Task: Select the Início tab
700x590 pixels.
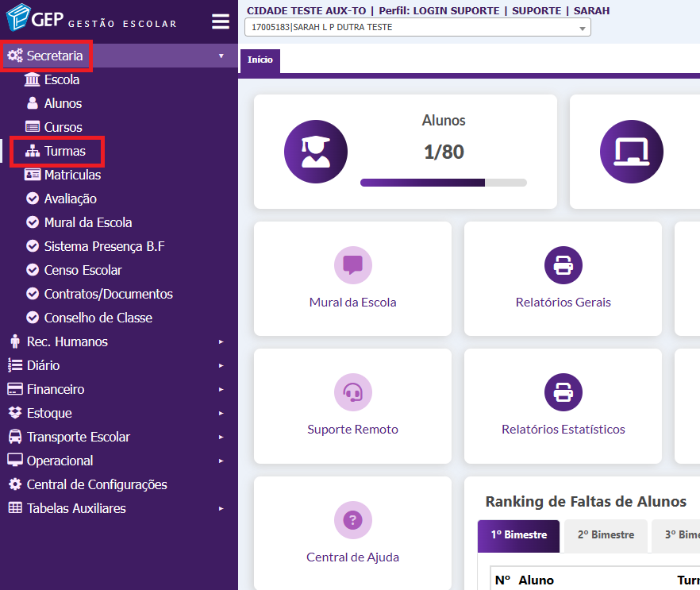Action: [260, 60]
